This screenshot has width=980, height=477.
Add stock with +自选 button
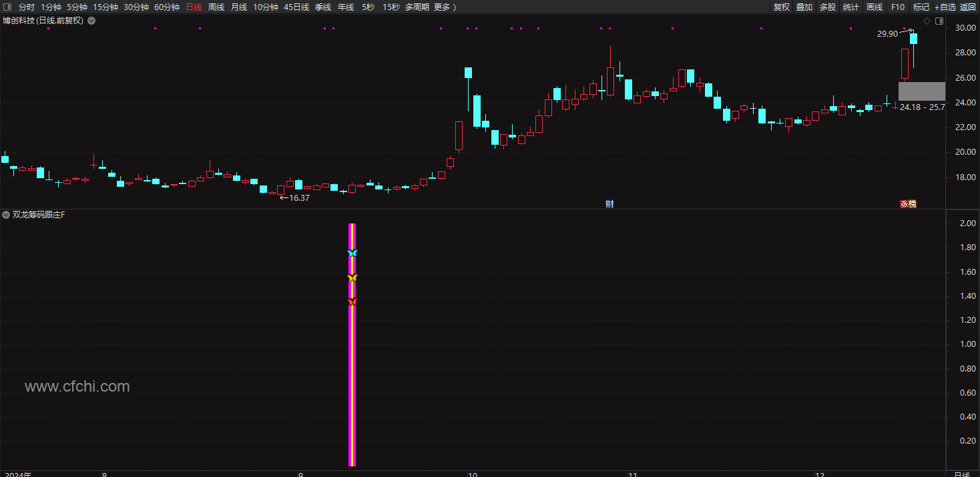tap(945, 7)
